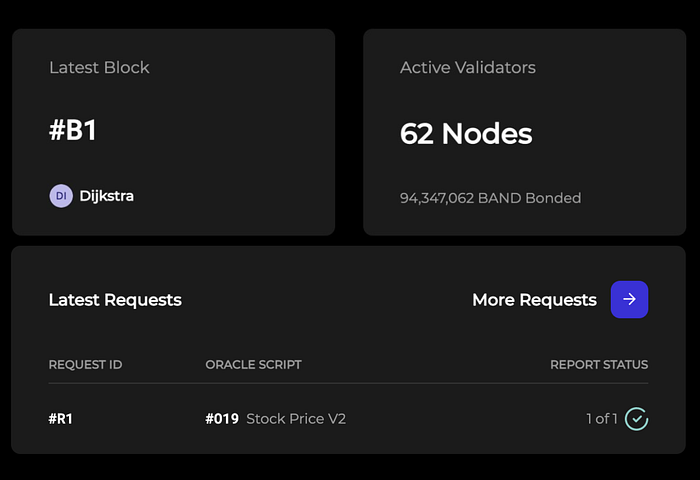Click the 1 of 1 report count

[x=602, y=419]
